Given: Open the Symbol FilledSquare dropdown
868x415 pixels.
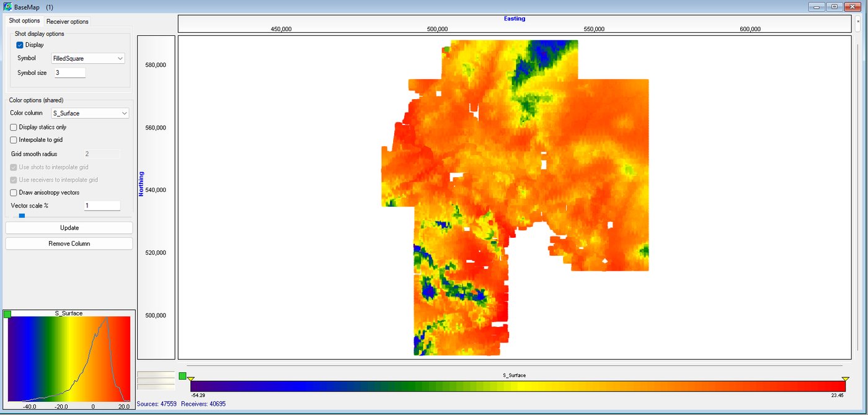Looking at the screenshot, I should 88,58.
